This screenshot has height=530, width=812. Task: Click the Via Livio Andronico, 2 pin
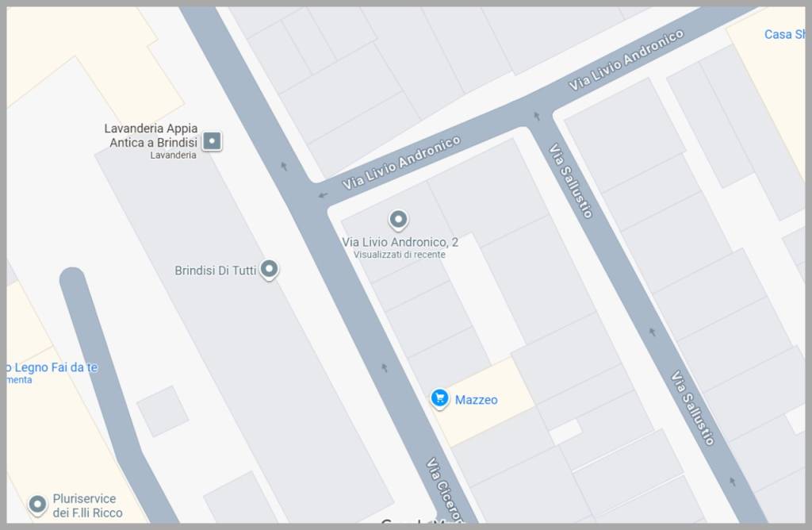[398, 221]
